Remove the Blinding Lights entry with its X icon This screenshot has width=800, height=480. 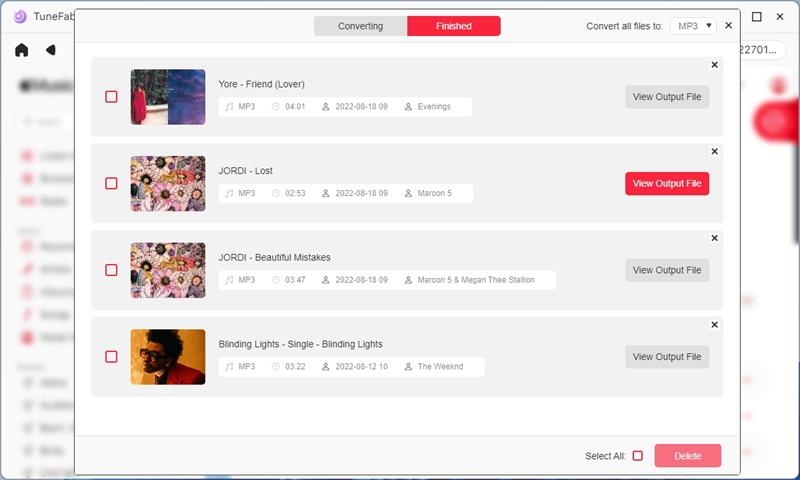pyautogui.click(x=714, y=325)
